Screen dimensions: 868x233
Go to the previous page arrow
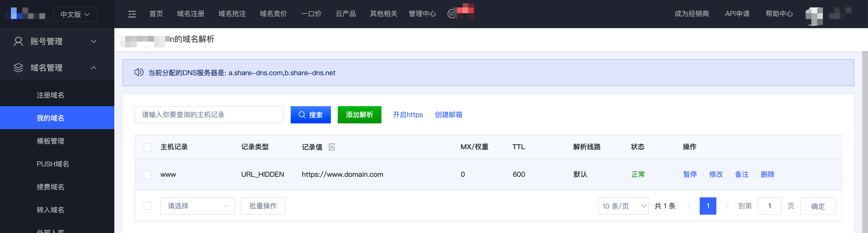[x=689, y=206]
